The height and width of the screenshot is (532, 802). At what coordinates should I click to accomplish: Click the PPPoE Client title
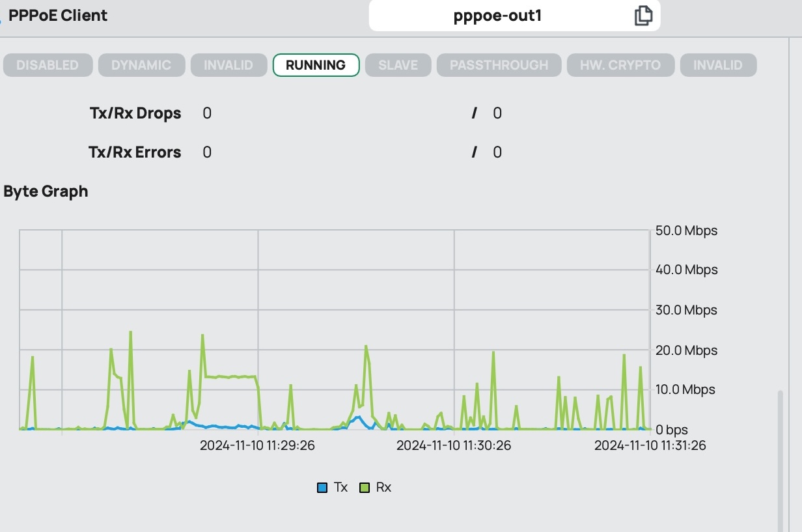point(58,16)
